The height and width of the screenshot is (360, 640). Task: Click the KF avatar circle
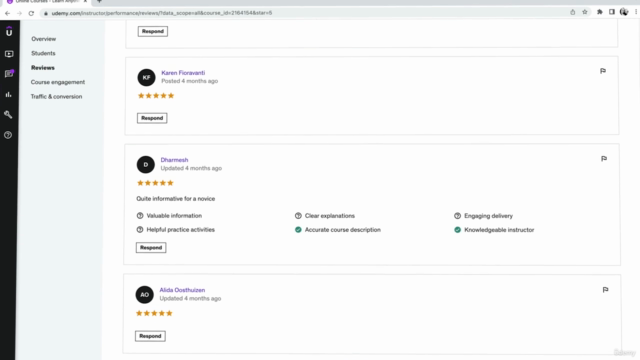[x=147, y=78]
